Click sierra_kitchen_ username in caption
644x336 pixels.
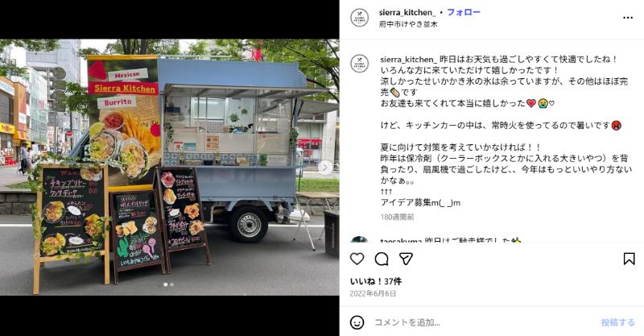(x=409, y=59)
